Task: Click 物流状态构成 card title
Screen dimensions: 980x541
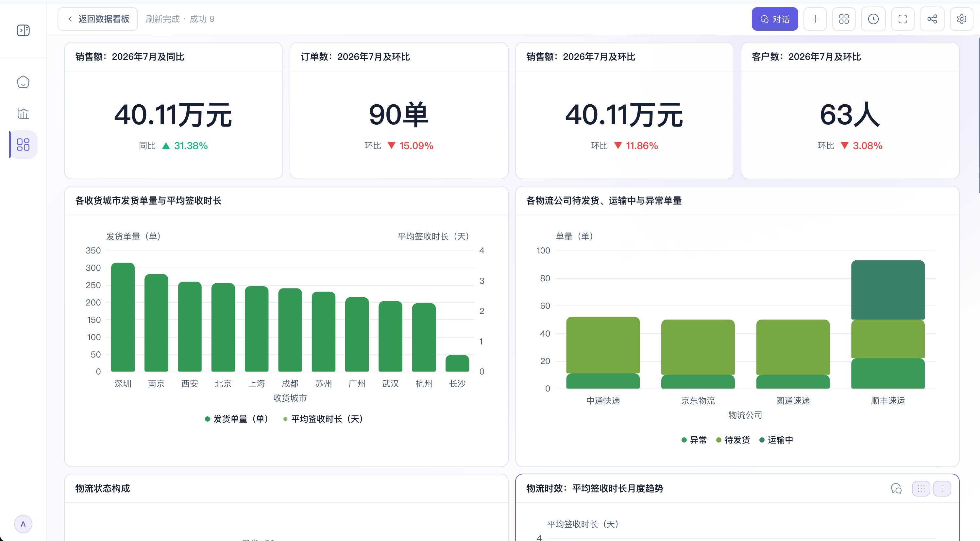Action: coord(103,488)
